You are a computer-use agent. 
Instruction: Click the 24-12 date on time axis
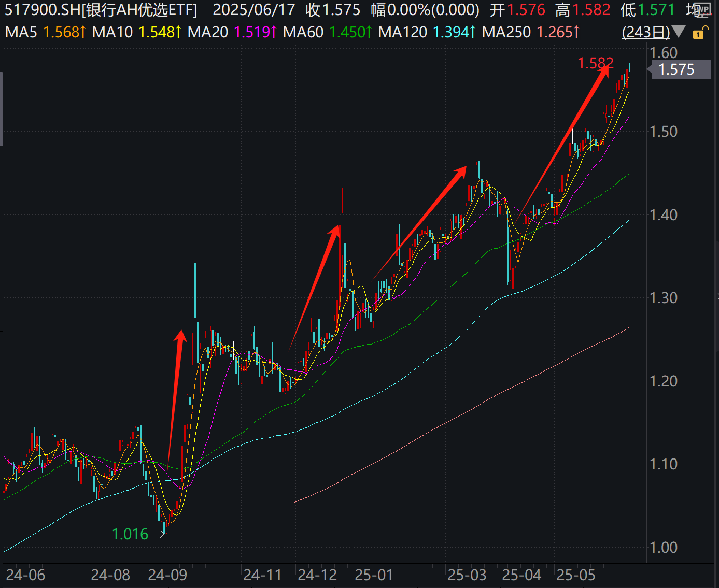point(317,575)
